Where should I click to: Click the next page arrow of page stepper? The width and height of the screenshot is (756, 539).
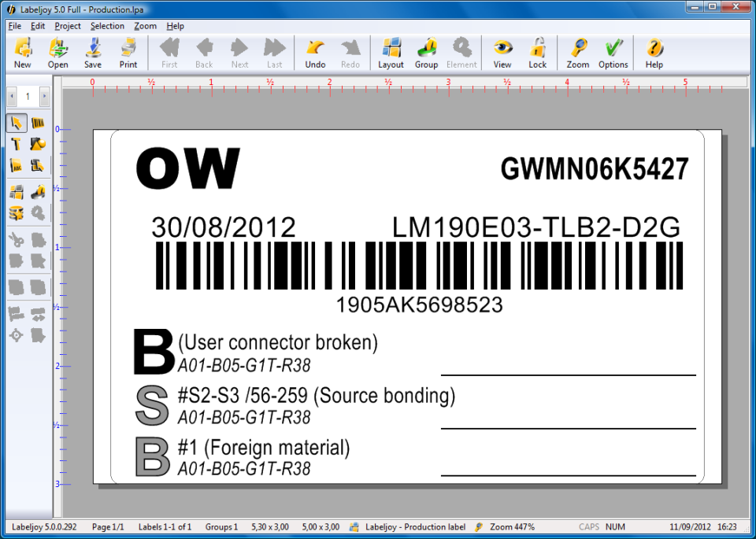tap(44, 96)
